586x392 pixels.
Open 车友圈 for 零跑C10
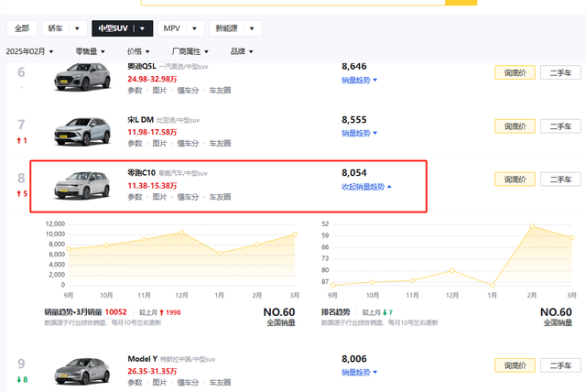[220, 197]
